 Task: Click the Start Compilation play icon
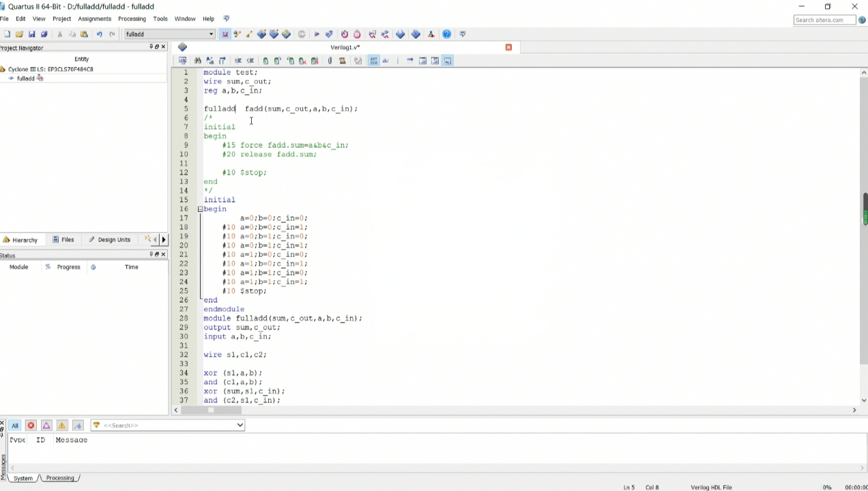pyautogui.click(x=317, y=34)
